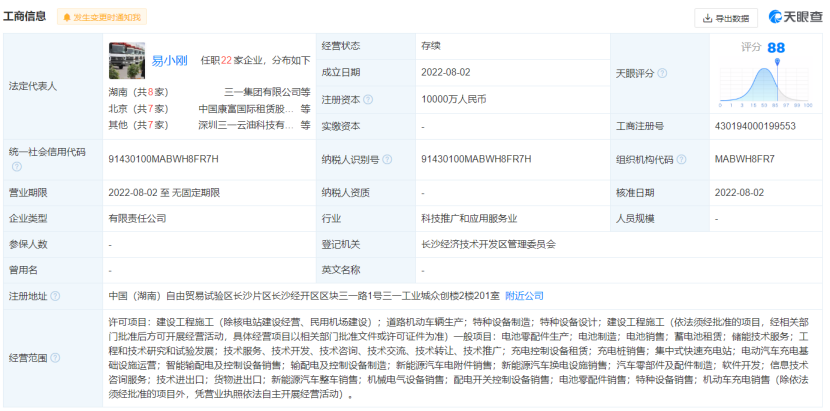The width and height of the screenshot is (830, 411).
Task: Click the 实缴资本 label
Action: [x=341, y=127]
